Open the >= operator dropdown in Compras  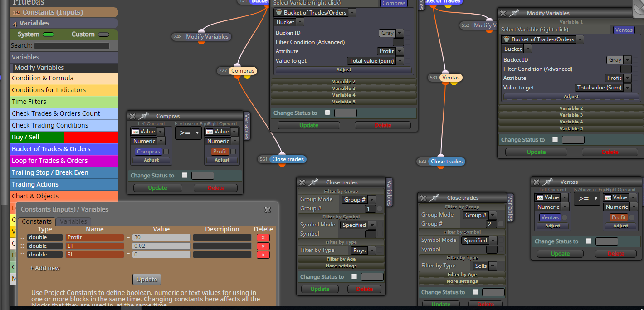pos(188,133)
